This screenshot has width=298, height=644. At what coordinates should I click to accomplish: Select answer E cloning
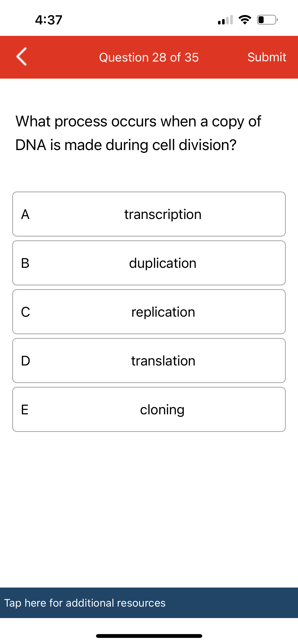click(149, 409)
